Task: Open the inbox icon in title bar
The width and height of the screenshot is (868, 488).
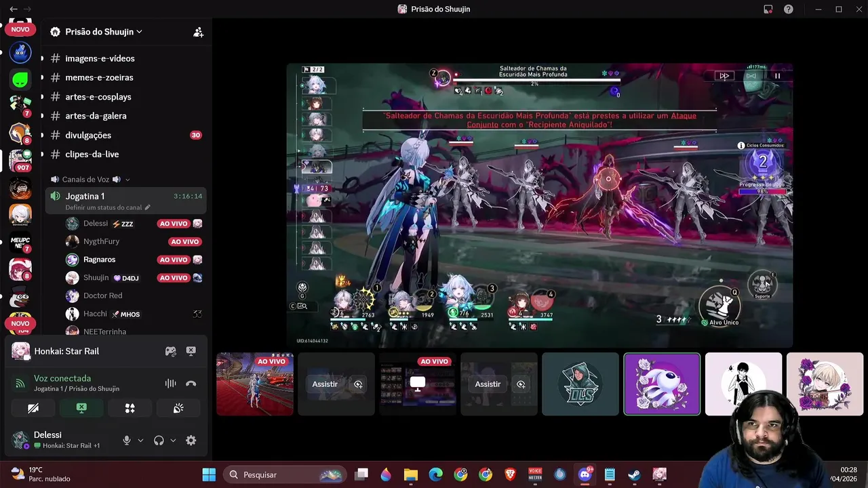Action: pos(768,9)
